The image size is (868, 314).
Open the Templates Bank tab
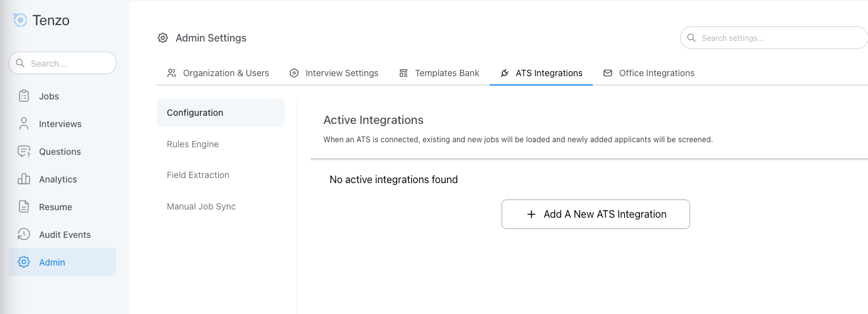(439, 73)
